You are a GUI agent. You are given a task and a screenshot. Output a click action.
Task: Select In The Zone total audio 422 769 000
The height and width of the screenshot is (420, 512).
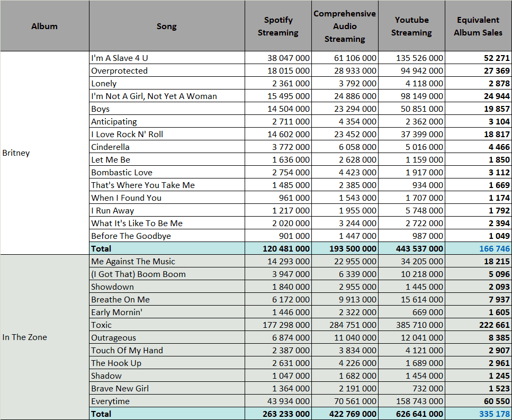click(345, 414)
